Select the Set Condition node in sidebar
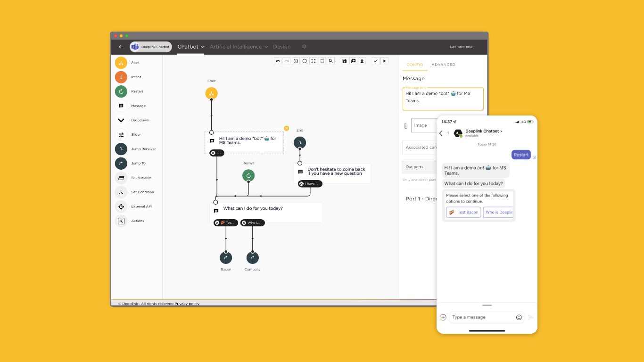This screenshot has height=362, width=644. [121, 192]
